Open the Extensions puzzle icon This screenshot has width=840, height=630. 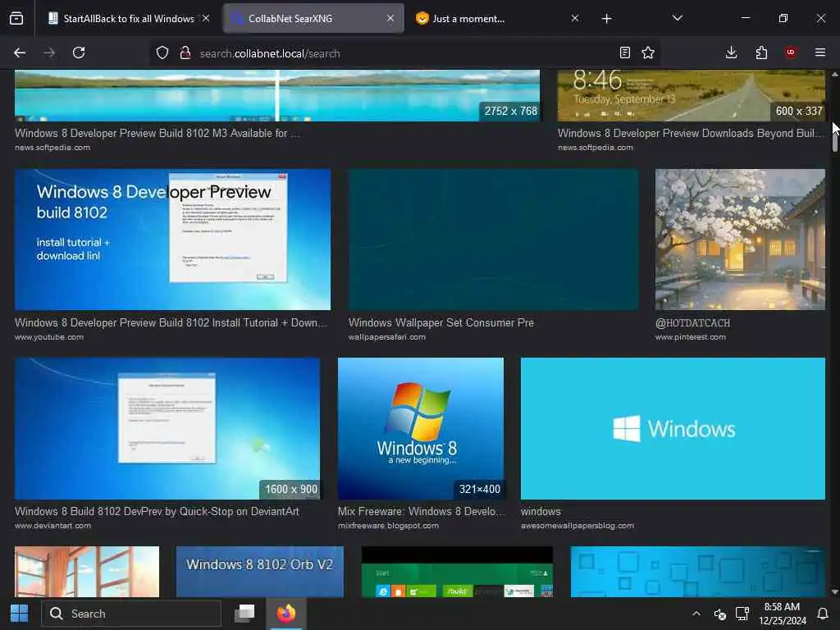[x=761, y=52]
